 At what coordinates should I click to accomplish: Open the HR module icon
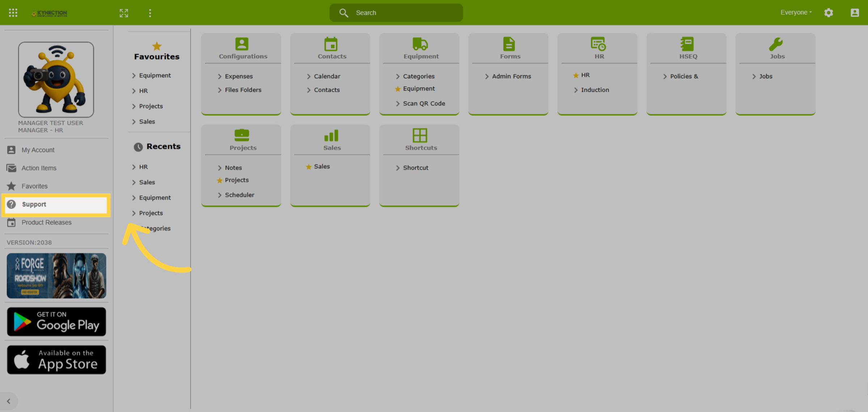598,44
